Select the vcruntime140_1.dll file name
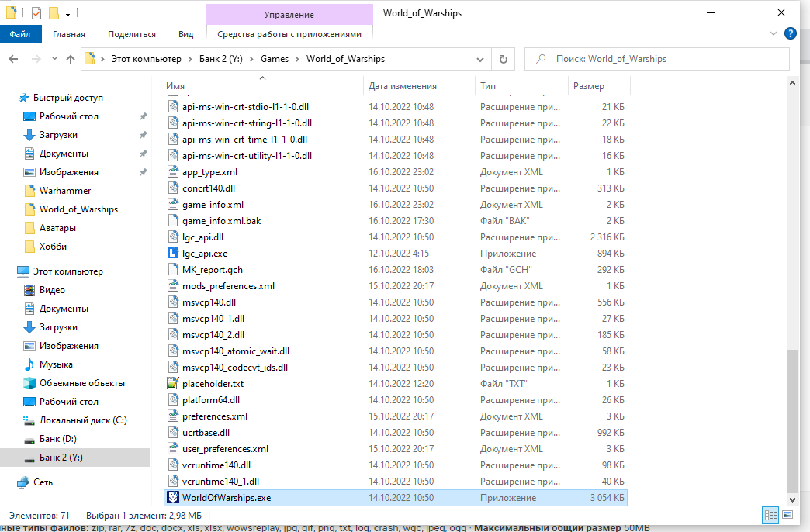Image resolution: width=810 pixels, height=532 pixels. point(220,482)
